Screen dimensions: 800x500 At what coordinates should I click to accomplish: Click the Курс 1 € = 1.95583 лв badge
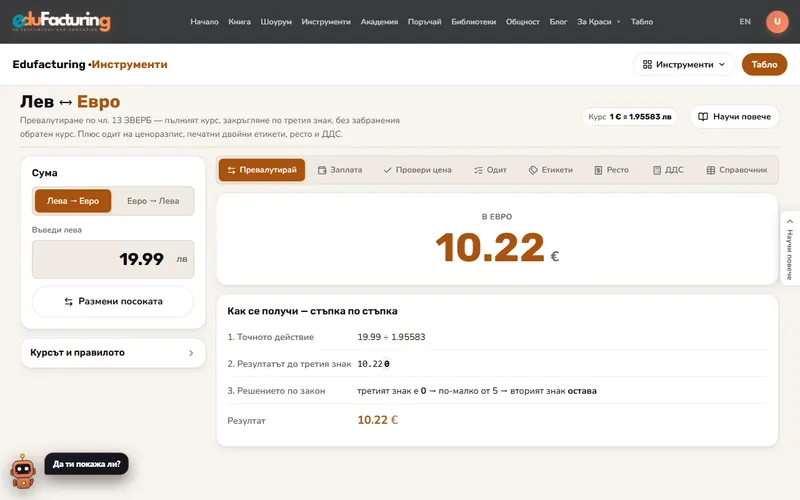pos(630,116)
